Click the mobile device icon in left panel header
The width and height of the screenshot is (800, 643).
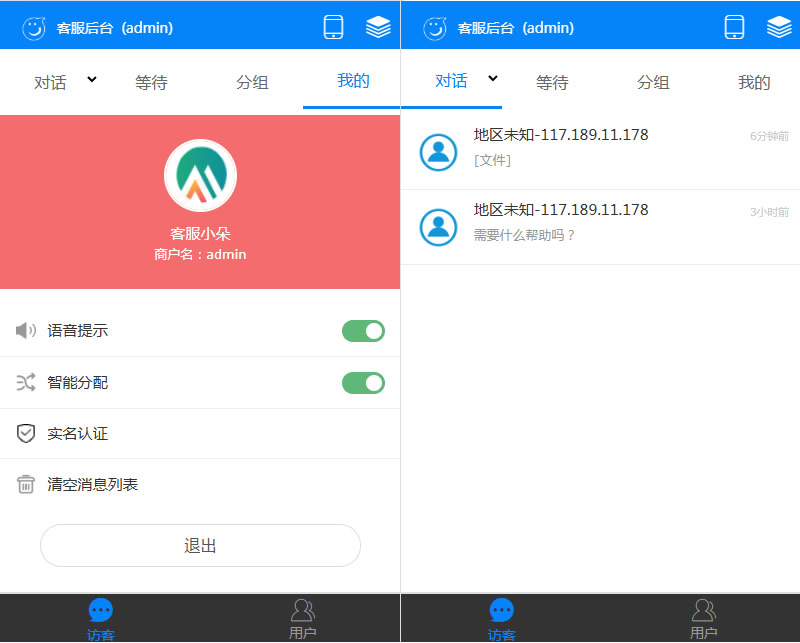[x=333, y=27]
